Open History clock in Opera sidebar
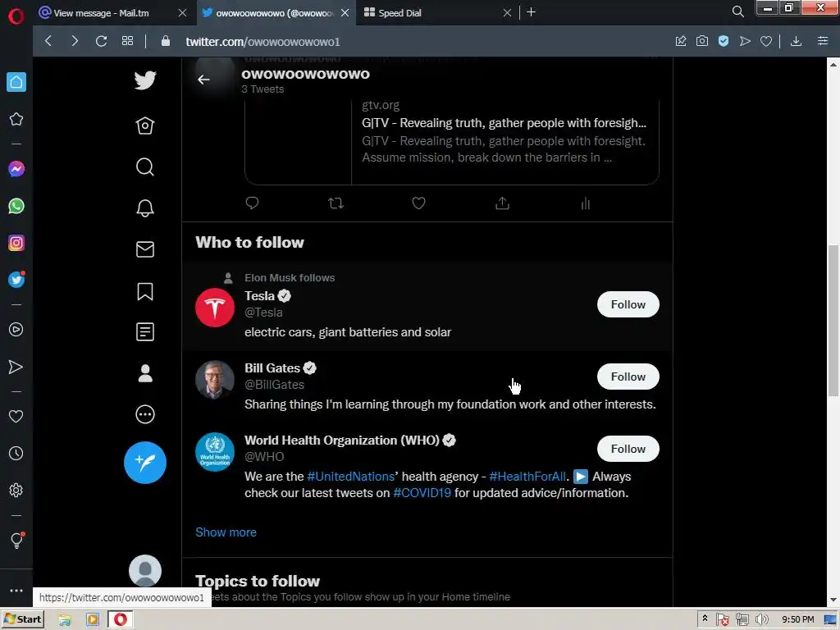 click(16, 453)
